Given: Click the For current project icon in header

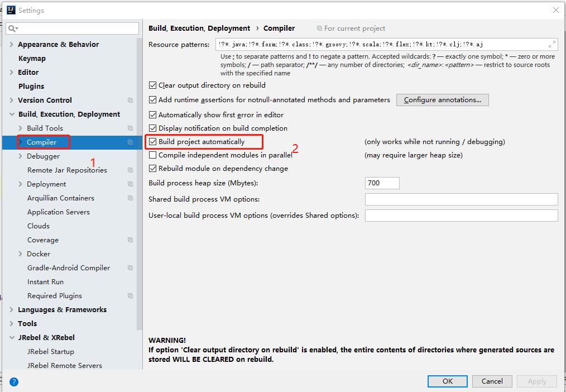Looking at the screenshot, I should pos(319,28).
